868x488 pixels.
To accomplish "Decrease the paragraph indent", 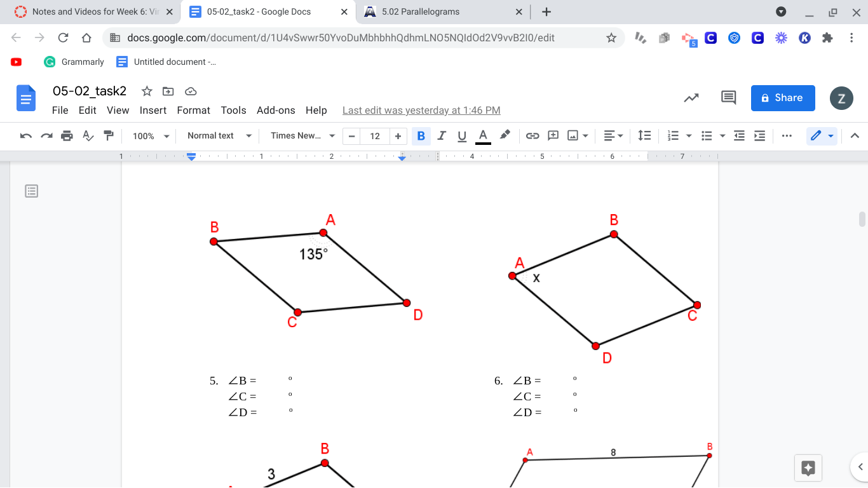I will click(739, 136).
